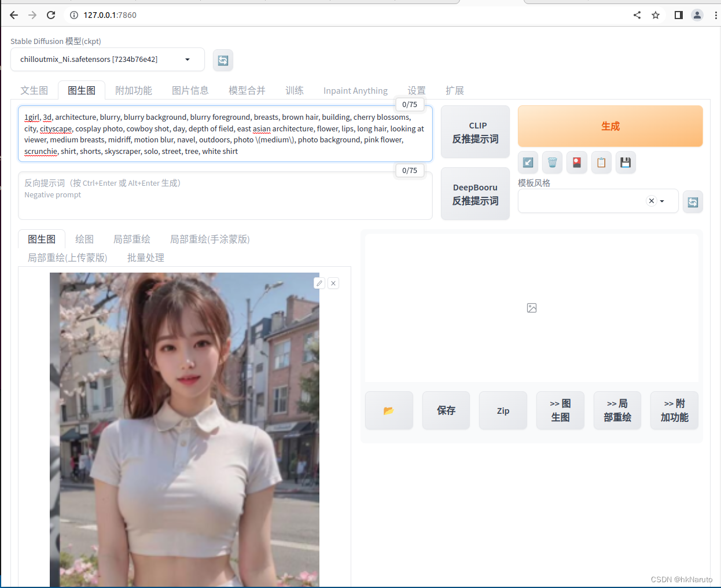Switch to the 局部重绘 tab

click(x=131, y=238)
